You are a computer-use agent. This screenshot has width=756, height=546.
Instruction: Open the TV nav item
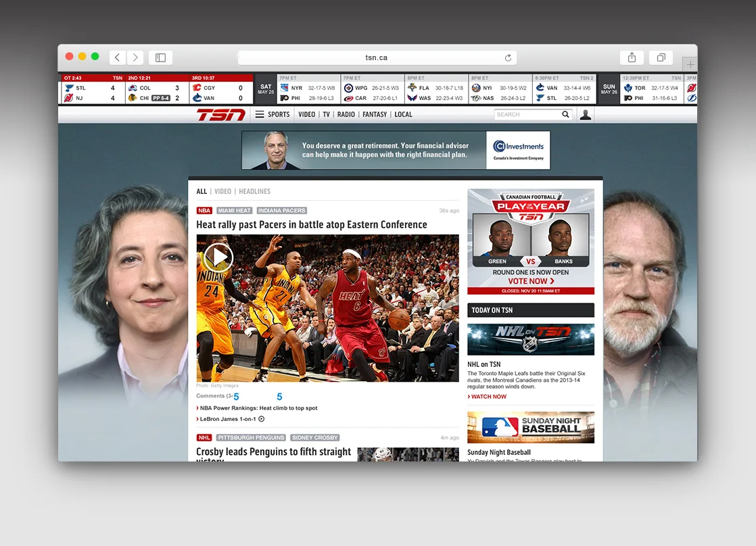point(327,114)
